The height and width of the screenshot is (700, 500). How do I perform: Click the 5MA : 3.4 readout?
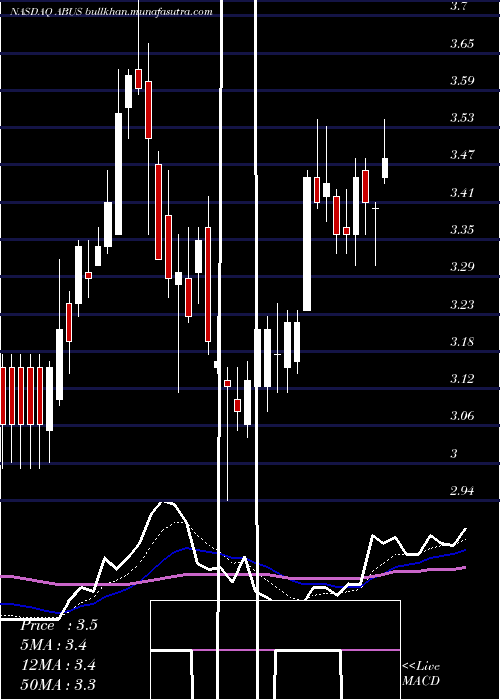click(x=54, y=645)
